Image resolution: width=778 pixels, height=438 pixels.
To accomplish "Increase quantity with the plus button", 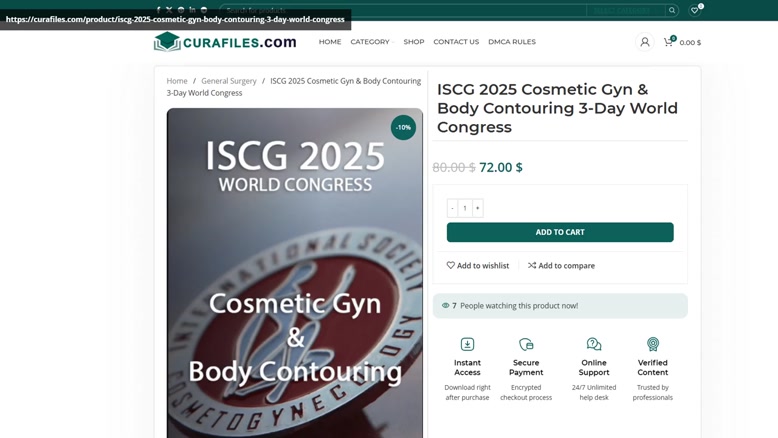I will click(477, 208).
